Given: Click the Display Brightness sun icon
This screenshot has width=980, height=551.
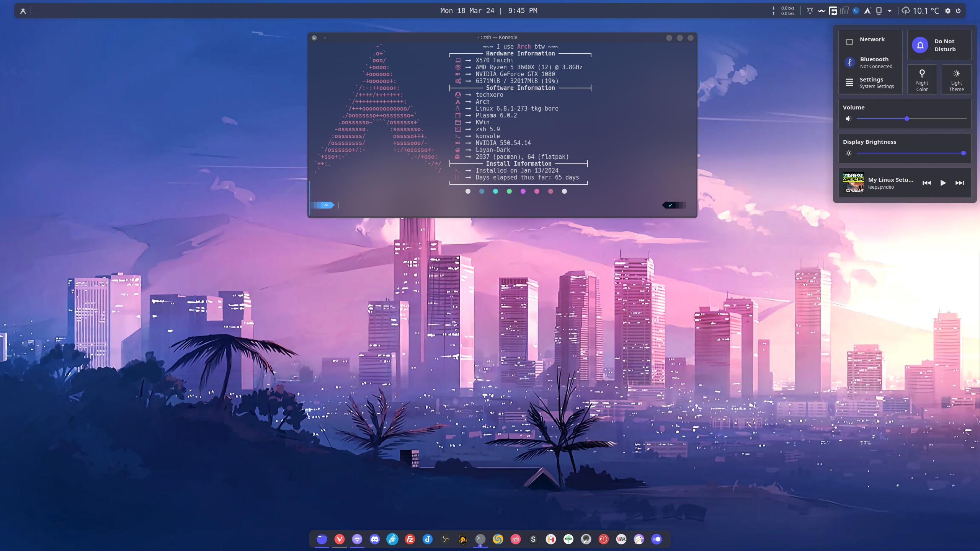Looking at the screenshot, I should tap(848, 153).
